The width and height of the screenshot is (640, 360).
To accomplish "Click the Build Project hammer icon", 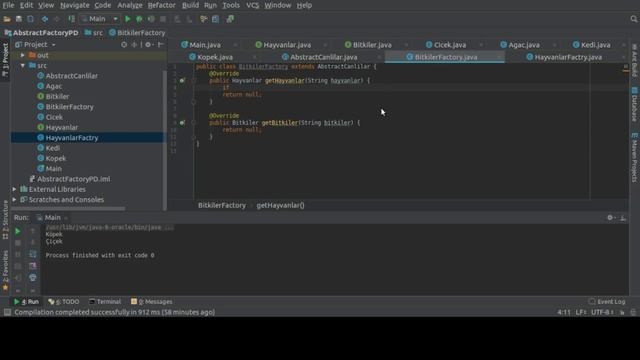I will pyautogui.click(x=71, y=19).
